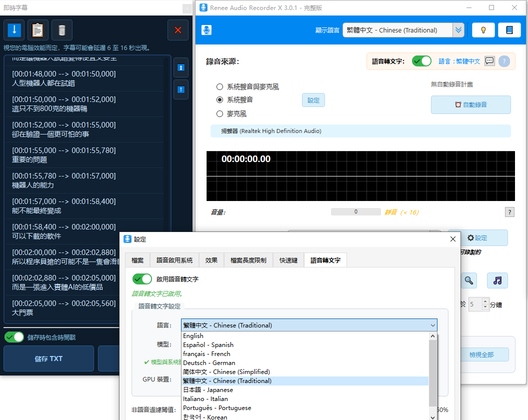Open the speech bubble subtitle window icon
The height and width of the screenshot is (420, 528).
pos(489,61)
